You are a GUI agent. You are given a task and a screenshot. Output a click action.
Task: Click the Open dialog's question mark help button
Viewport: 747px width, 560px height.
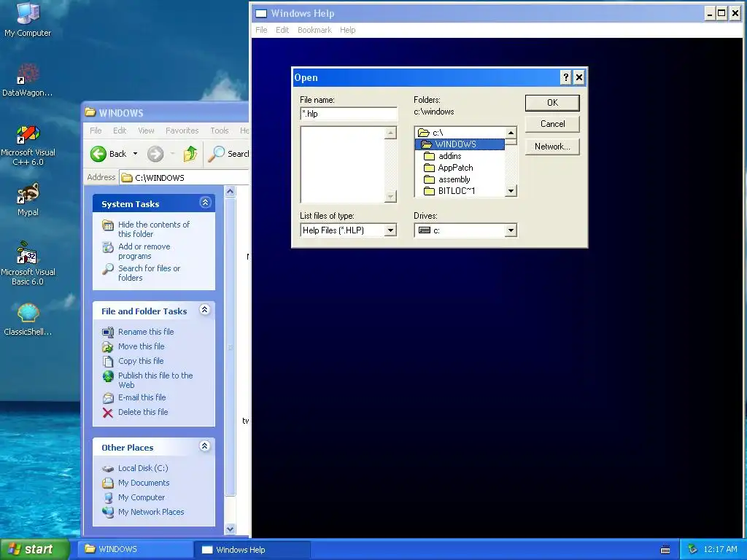[565, 77]
